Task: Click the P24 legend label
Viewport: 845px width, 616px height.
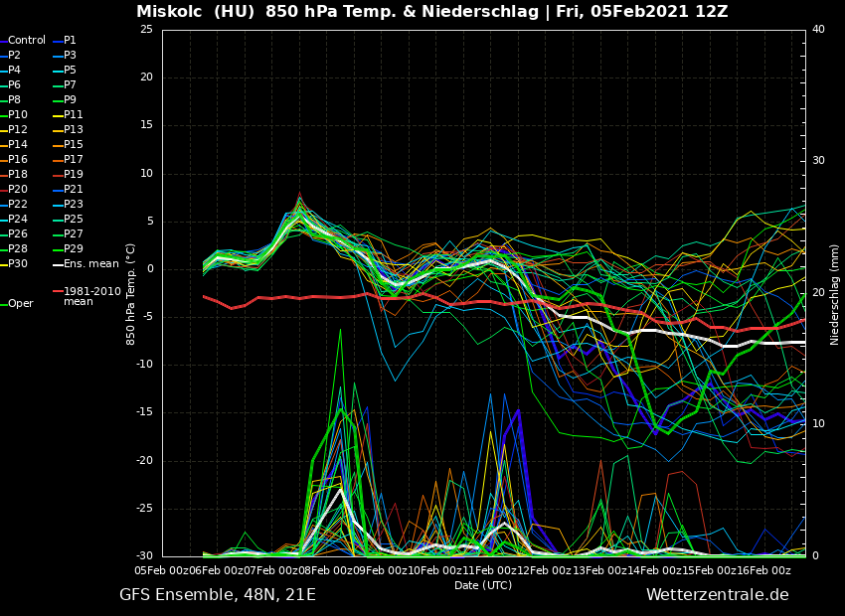Action: pyautogui.click(x=18, y=220)
